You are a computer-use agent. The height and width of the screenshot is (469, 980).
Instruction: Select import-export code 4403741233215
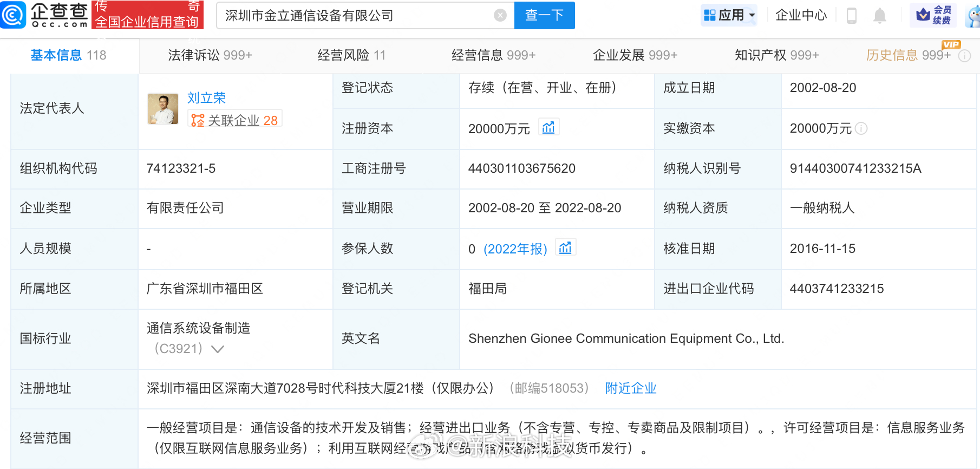point(837,289)
